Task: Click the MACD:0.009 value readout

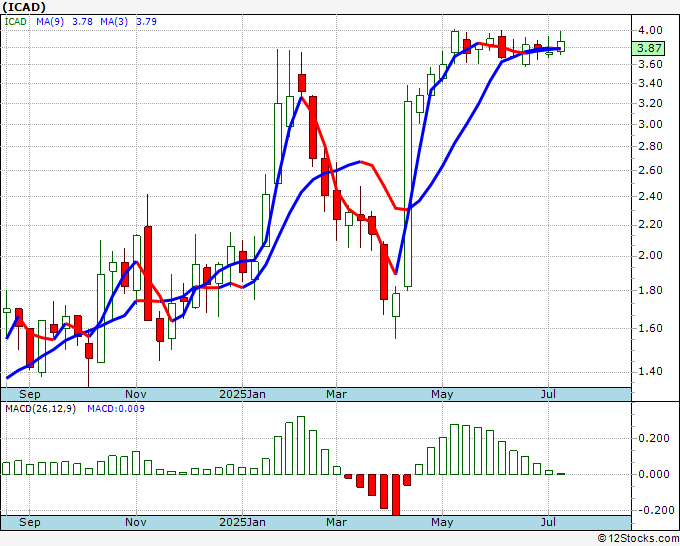Action: [x=116, y=409]
